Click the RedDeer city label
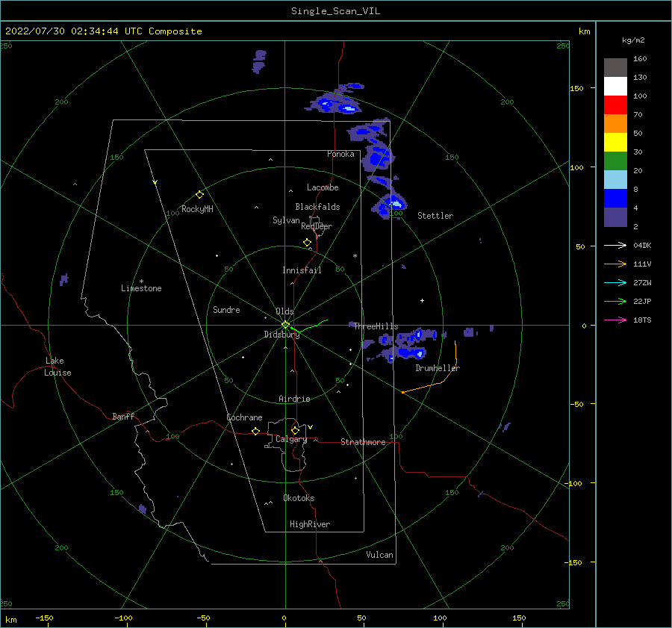The height and width of the screenshot is (628, 672). click(317, 226)
